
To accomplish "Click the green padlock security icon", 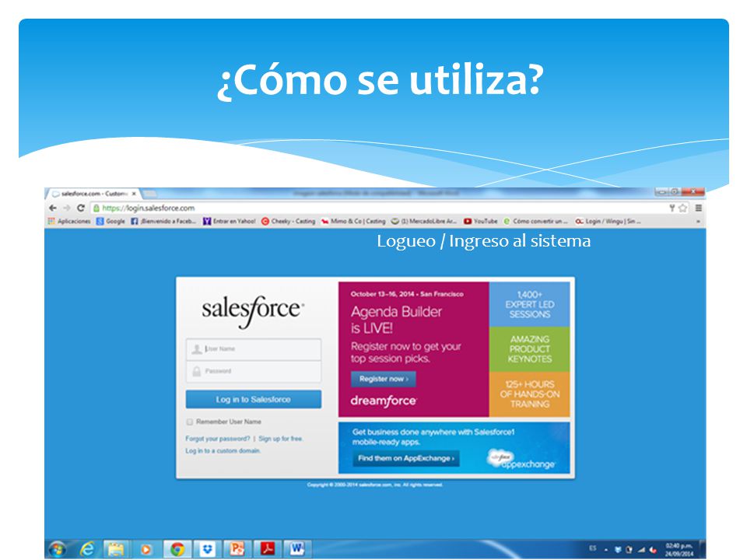I will [96, 208].
